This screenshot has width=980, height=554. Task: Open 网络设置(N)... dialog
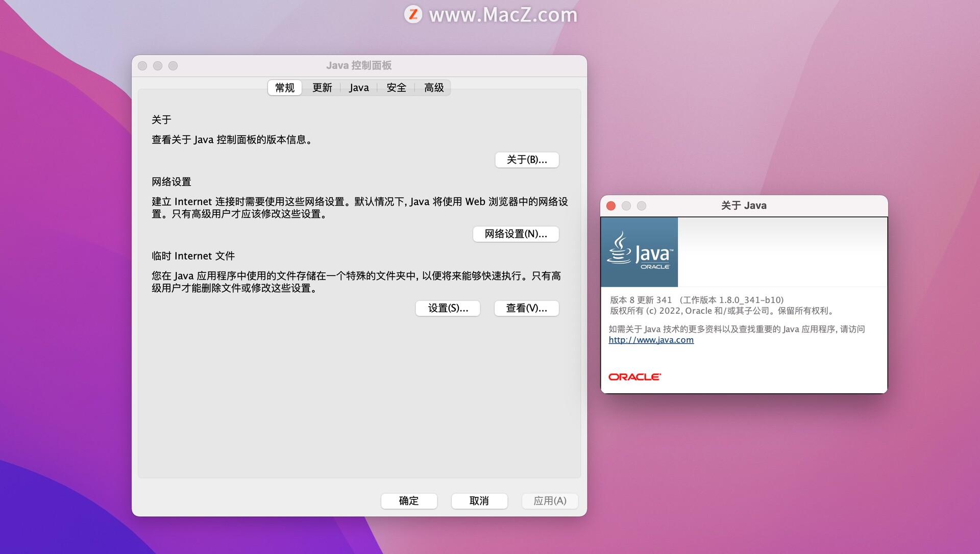(x=516, y=234)
